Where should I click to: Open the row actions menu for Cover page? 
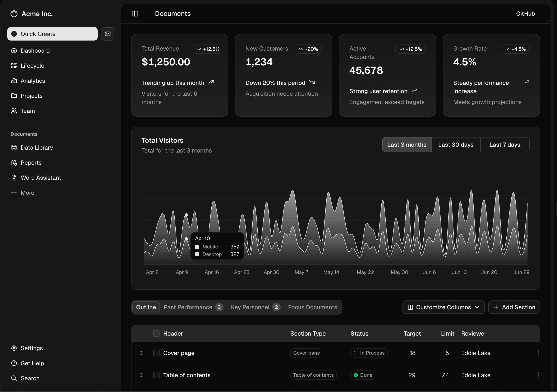coord(538,353)
